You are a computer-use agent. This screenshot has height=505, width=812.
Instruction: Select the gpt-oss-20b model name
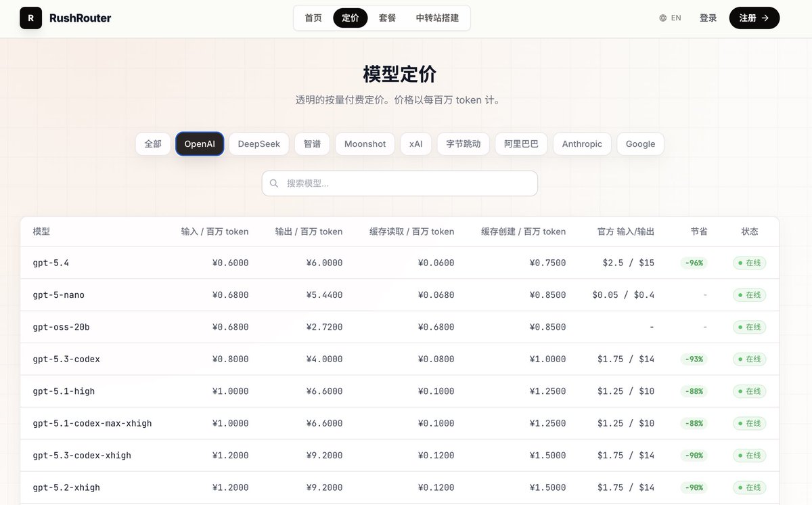point(61,327)
